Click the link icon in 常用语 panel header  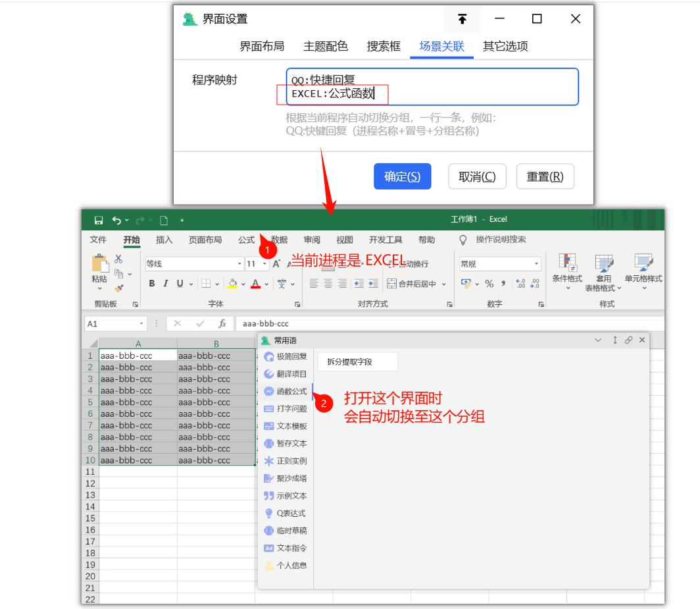pyautogui.click(x=628, y=340)
